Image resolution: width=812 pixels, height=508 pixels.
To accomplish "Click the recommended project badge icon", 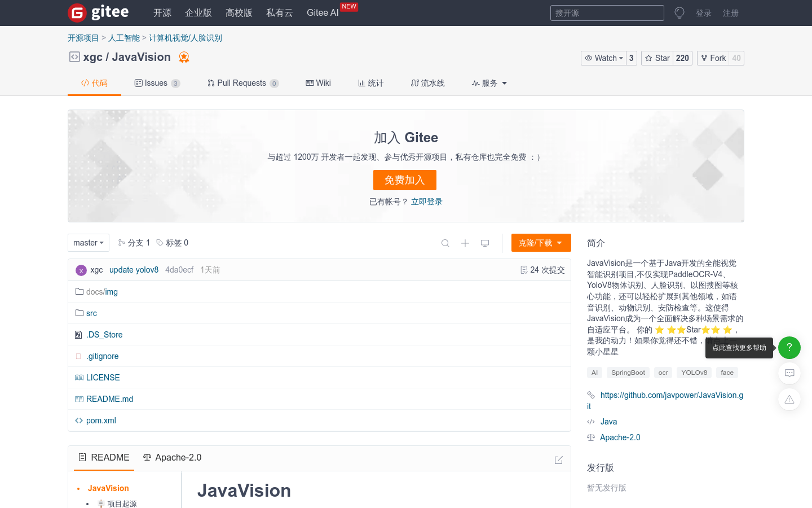I will tap(184, 57).
